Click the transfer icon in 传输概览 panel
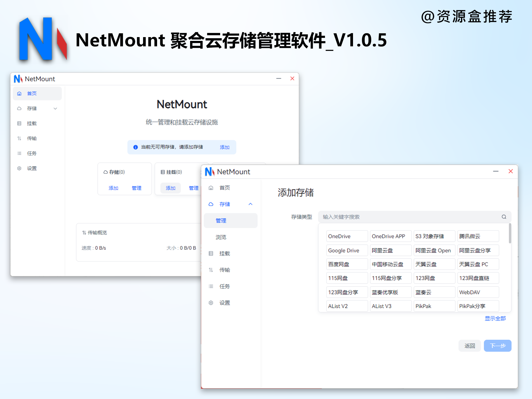The width and height of the screenshot is (532, 399). pyautogui.click(x=84, y=233)
